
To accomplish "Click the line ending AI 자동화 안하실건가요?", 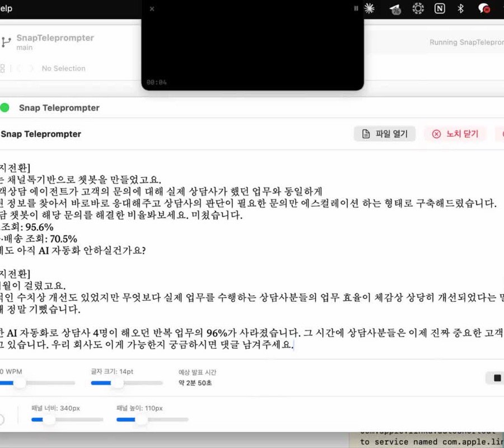I will click(x=73, y=250).
